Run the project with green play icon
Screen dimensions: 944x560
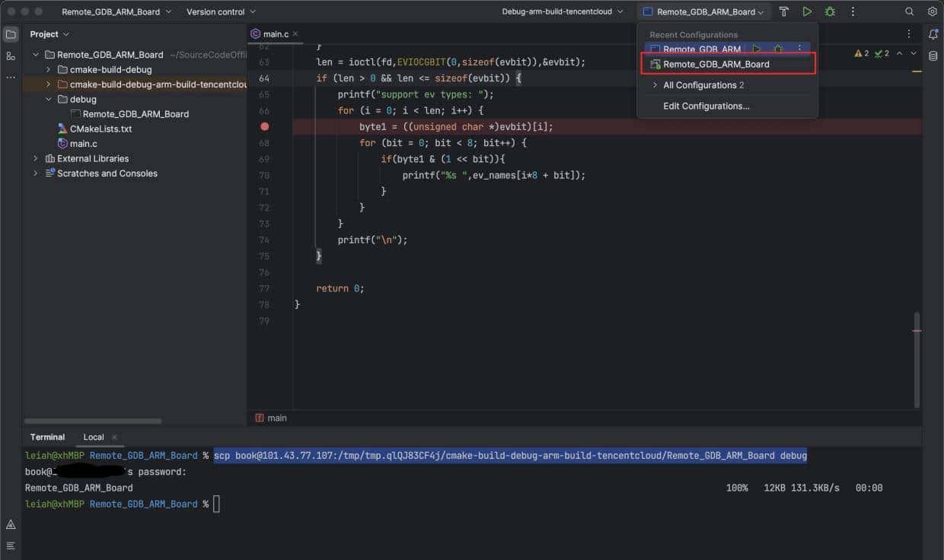(x=807, y=11)
